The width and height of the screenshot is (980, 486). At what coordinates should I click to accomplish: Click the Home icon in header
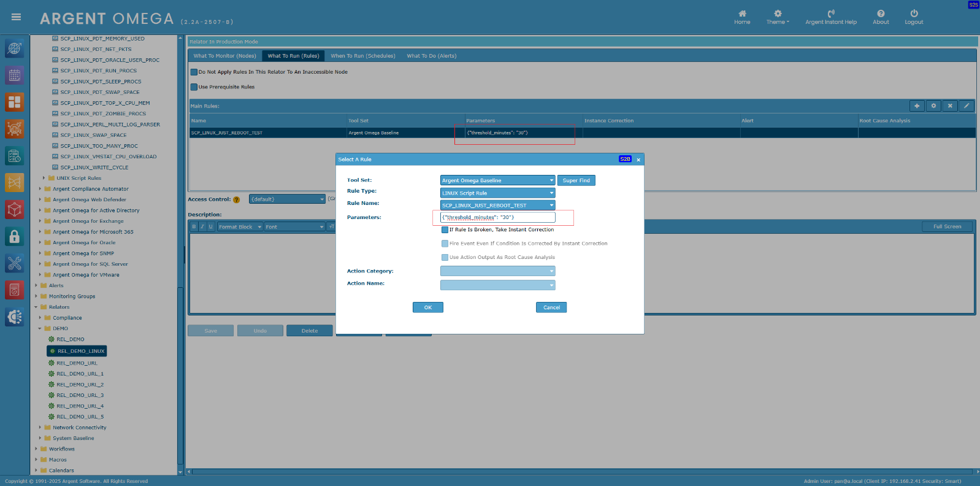(742, 13)
